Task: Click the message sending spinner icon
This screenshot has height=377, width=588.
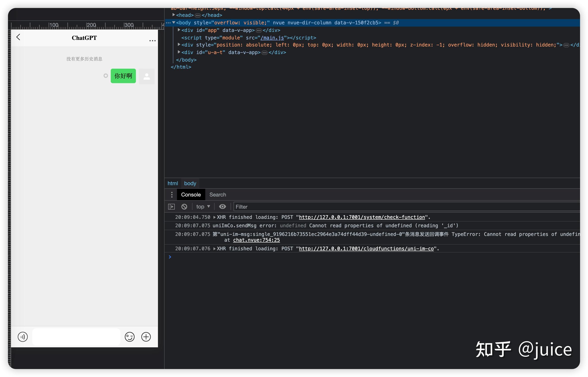Action: [x=106, y=76]
